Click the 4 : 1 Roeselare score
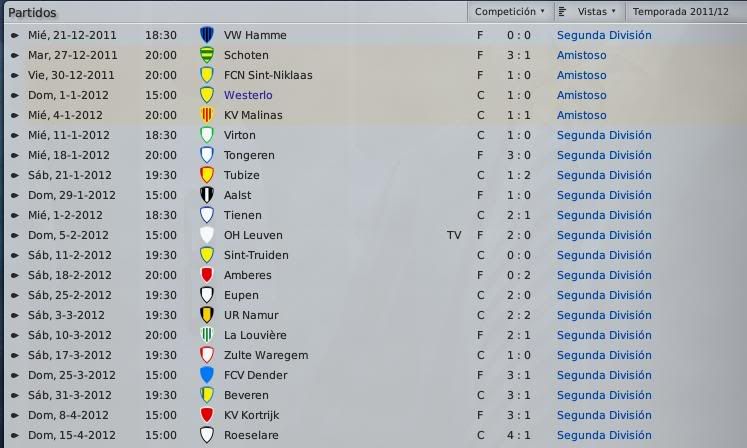The height and width of the screenshot is (448, 747). [518, 435]
